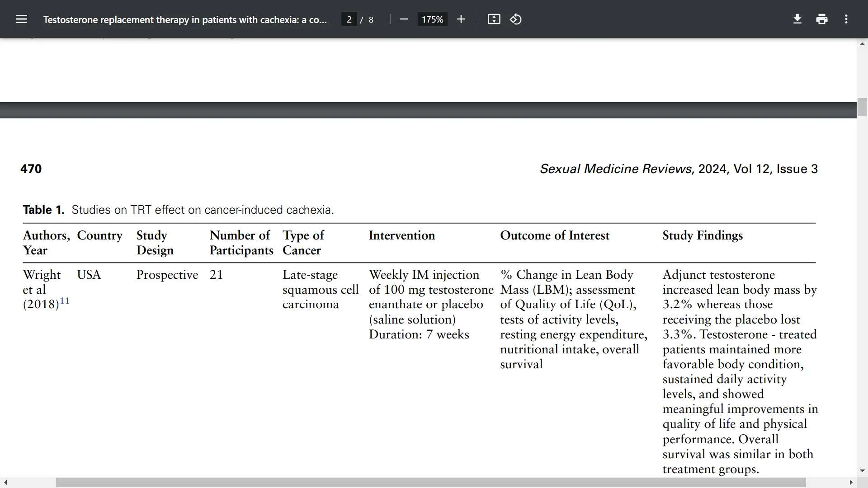Viewport: 868px width, 488px height.
Task: Click 'Study Findings' column header
Action: [703, 235]
